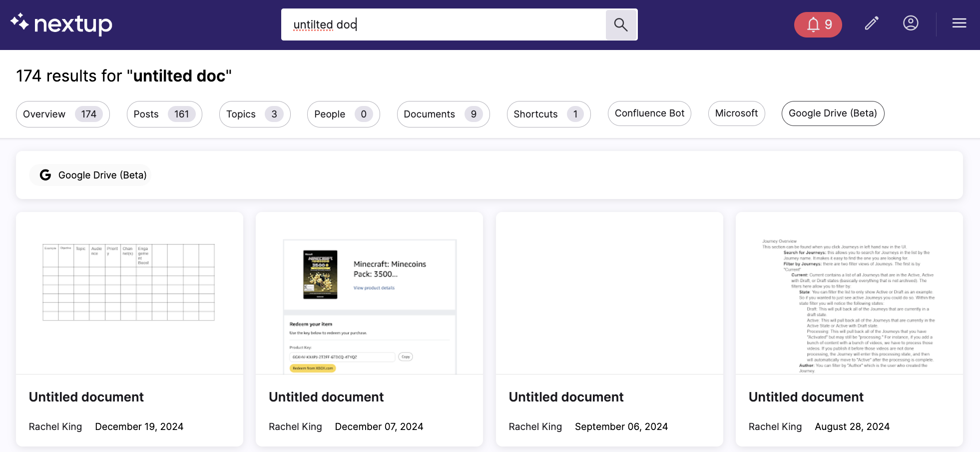The width and height of the screenshot is (980, 452).
Task: Switch to Confluence Bot results
Action: [x=649, y=113]
